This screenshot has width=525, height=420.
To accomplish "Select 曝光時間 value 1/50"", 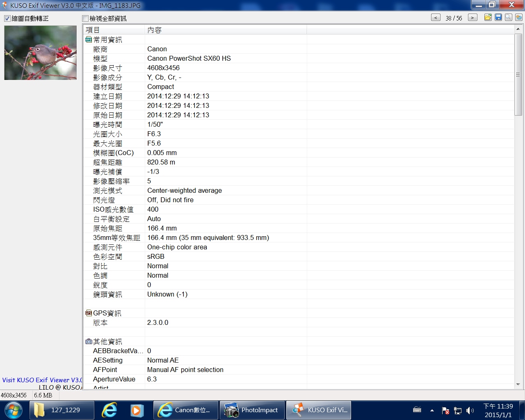I will tap(155, 124).
